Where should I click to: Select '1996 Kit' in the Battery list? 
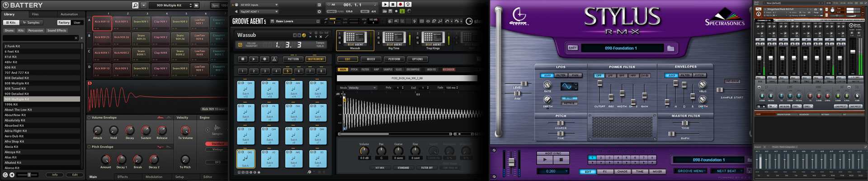(42, 105)
